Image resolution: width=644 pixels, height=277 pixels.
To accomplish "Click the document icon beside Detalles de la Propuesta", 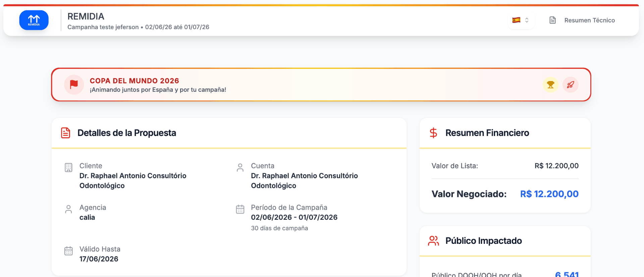I will [66, 133].
